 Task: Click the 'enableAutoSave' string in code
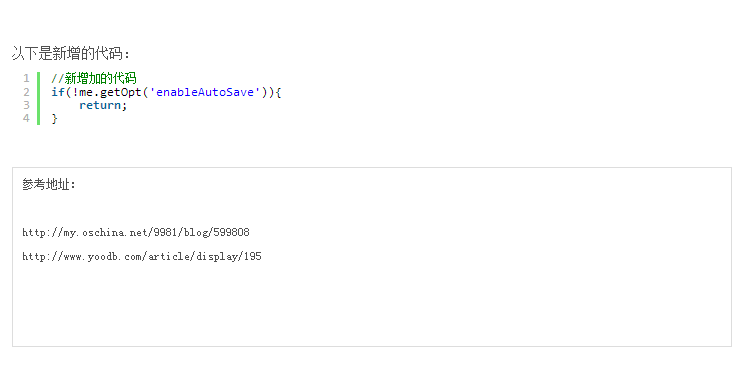(x=205, y=92)
